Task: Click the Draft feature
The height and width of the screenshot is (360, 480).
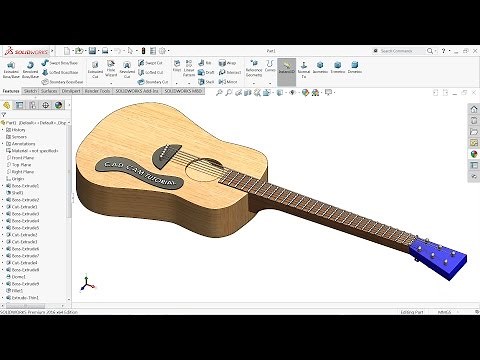Action: coord(206,72)
